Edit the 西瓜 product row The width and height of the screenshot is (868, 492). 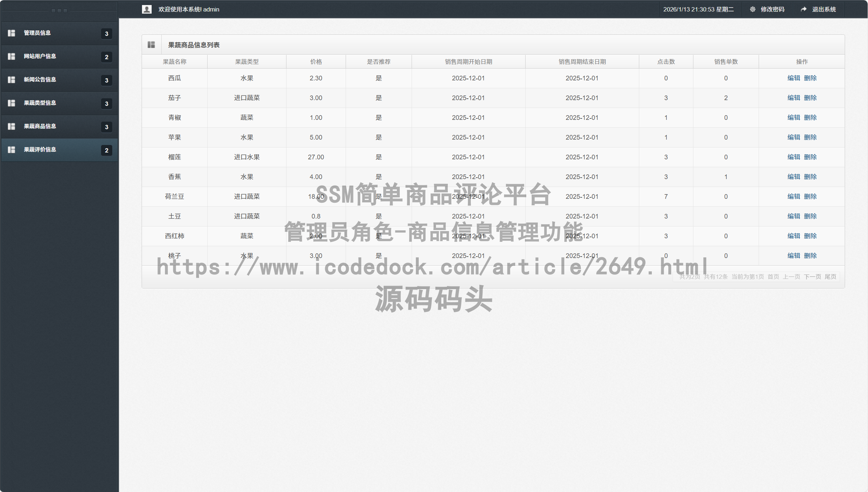793,78
